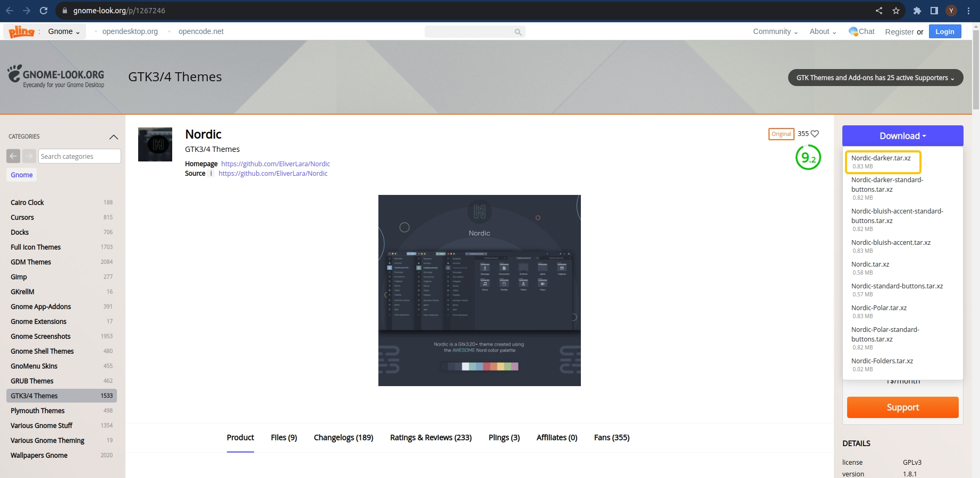Open opencode.net link

click(x=201, y=31)
